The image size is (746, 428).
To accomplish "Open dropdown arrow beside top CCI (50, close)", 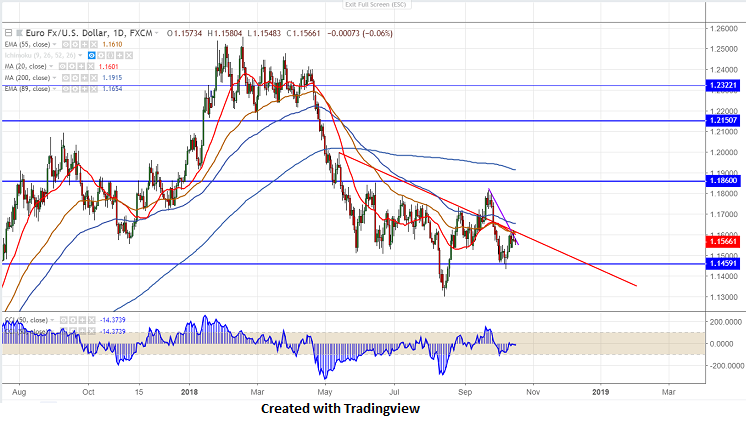I will pyautogui.click(x=52, y=320).
